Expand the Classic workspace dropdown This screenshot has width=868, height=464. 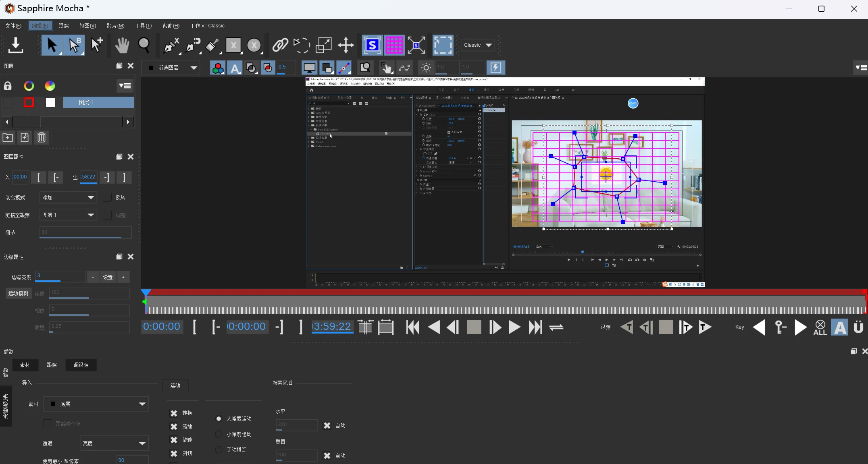478,45
